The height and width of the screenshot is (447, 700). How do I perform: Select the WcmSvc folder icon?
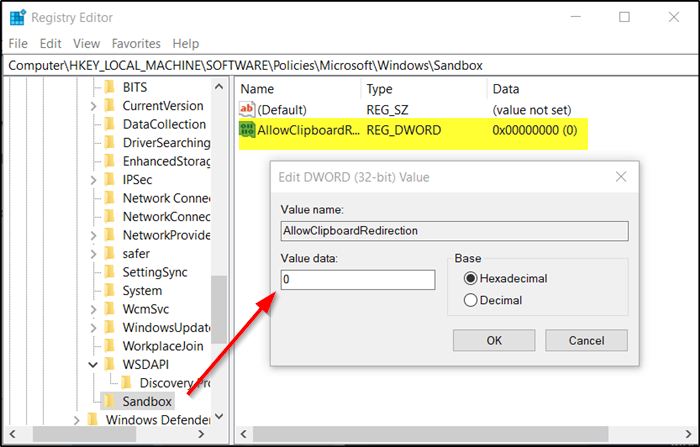coord(109,309)
